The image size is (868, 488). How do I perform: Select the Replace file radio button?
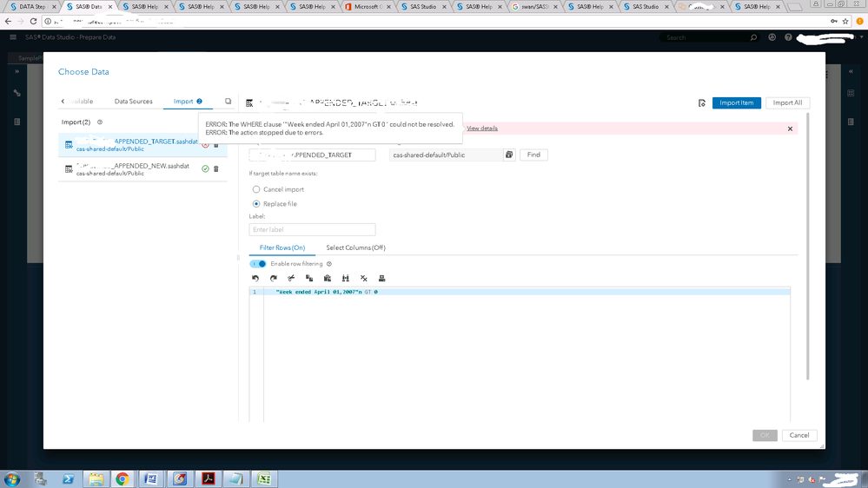(x=256, y=203)
